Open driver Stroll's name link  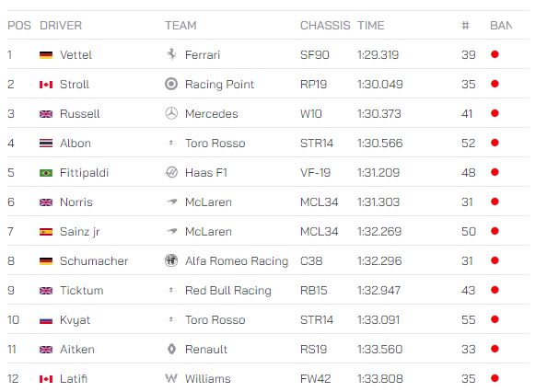pos(75,85)
